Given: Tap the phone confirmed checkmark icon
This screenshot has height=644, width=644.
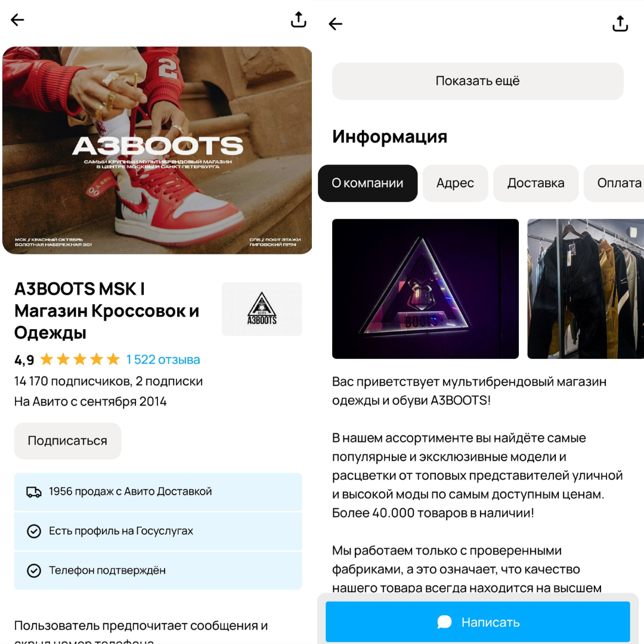Looking at the screenshot, I should 34,571.
